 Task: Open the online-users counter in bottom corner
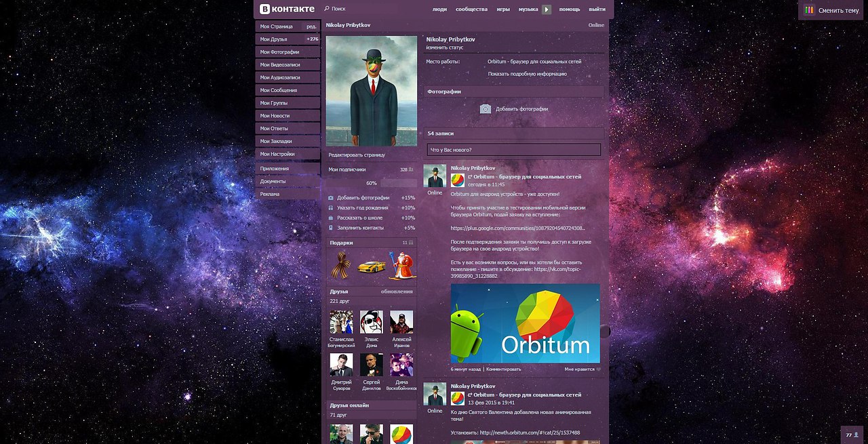coord(852,435)
